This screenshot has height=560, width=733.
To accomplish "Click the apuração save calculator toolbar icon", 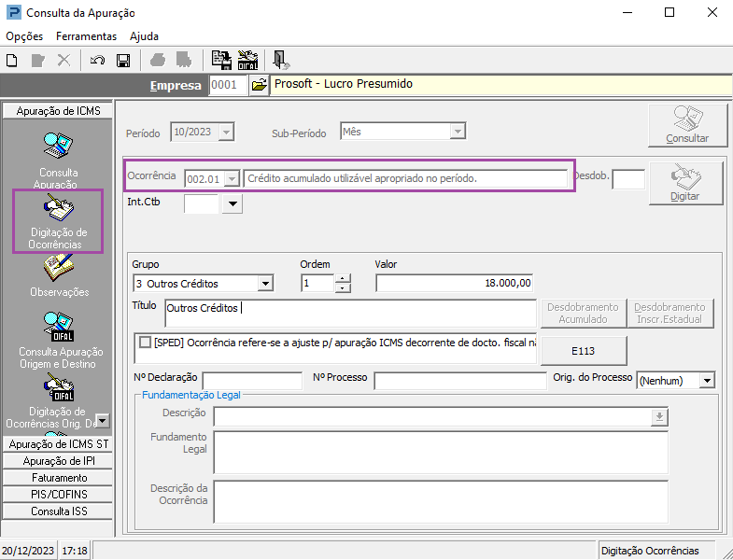I will tap(221, 61).
